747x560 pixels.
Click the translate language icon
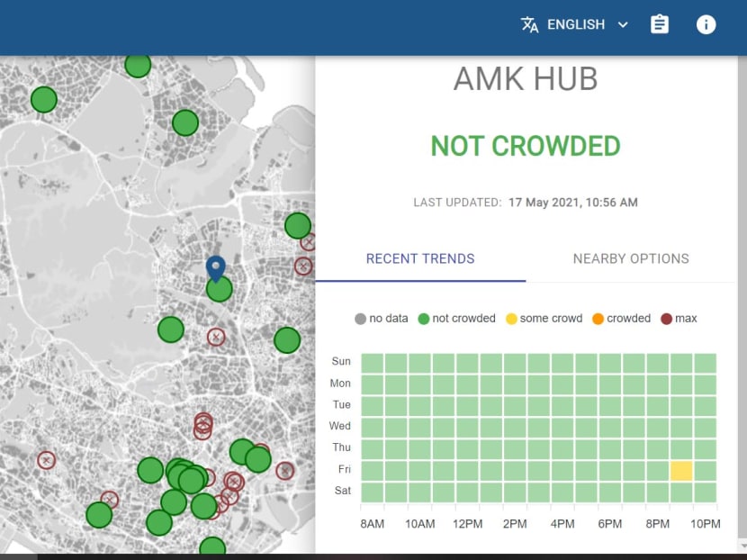(529, 24)
